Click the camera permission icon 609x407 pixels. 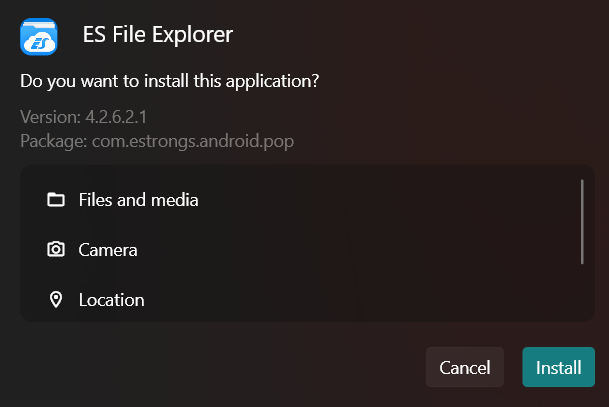[56, 250]
